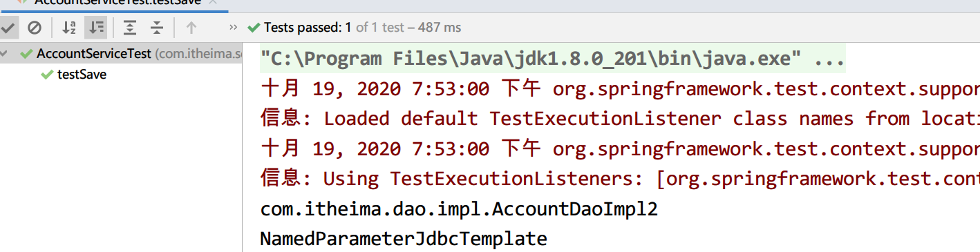Viewport: 980px width, 252px height.
Task: Click the com.itheima.dao.impl.AccountDaoImpl2 console line
Action: point(459,209)
